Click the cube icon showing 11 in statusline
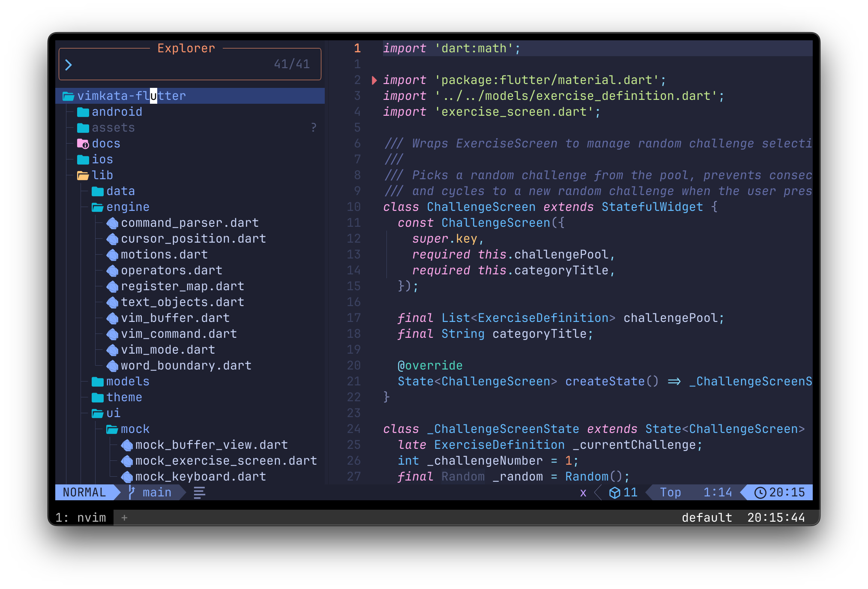This screenshot has width=868, height=589. (x=615, y=492)
